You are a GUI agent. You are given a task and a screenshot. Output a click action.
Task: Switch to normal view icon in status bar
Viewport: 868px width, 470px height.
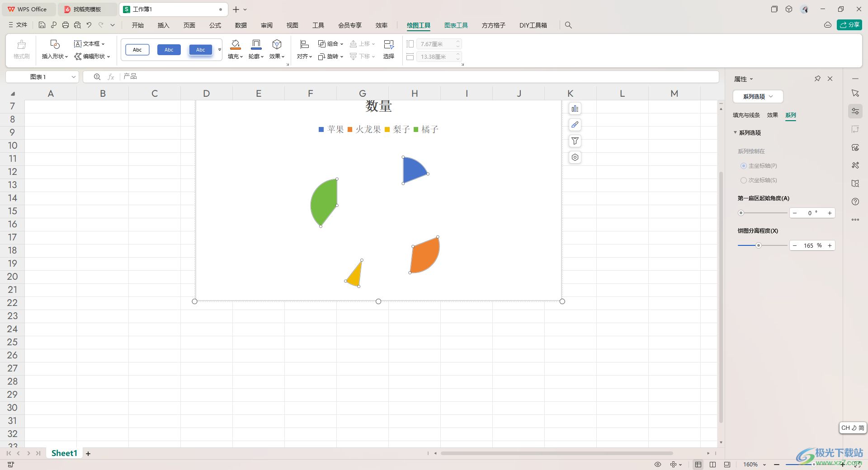pyautogui.click(x=698, y=465)
